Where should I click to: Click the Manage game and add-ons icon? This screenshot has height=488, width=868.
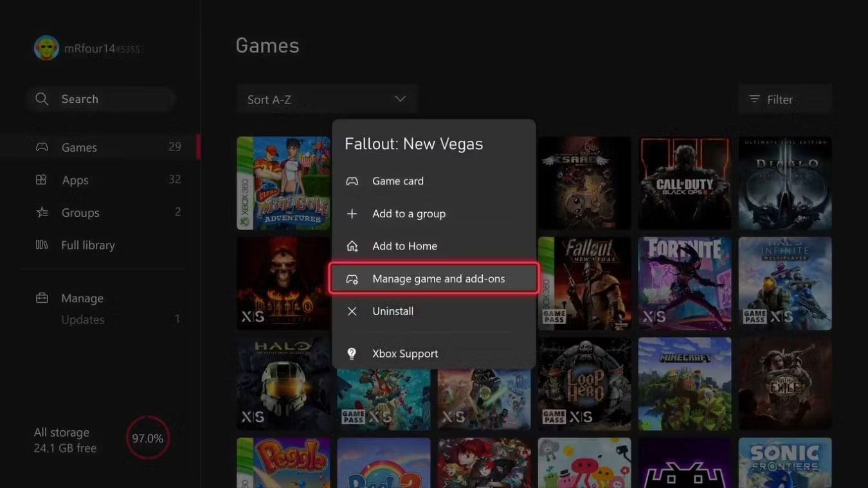(x=352, y=279)
